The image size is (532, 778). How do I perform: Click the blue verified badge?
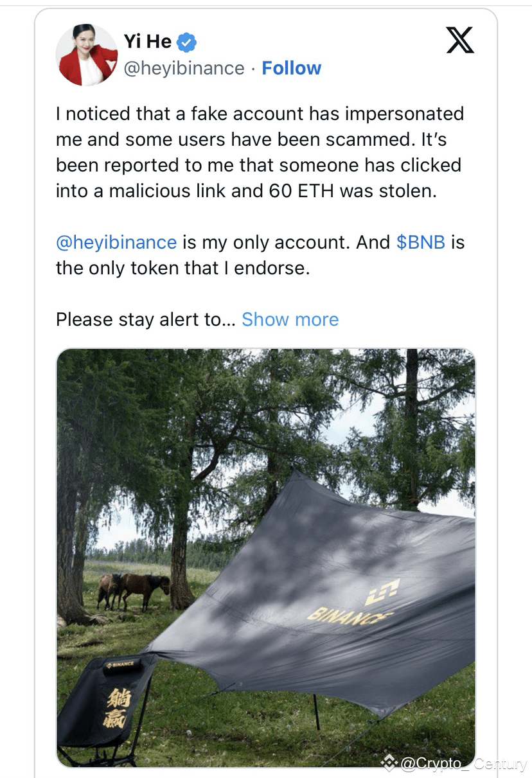[x=186, y=42]
